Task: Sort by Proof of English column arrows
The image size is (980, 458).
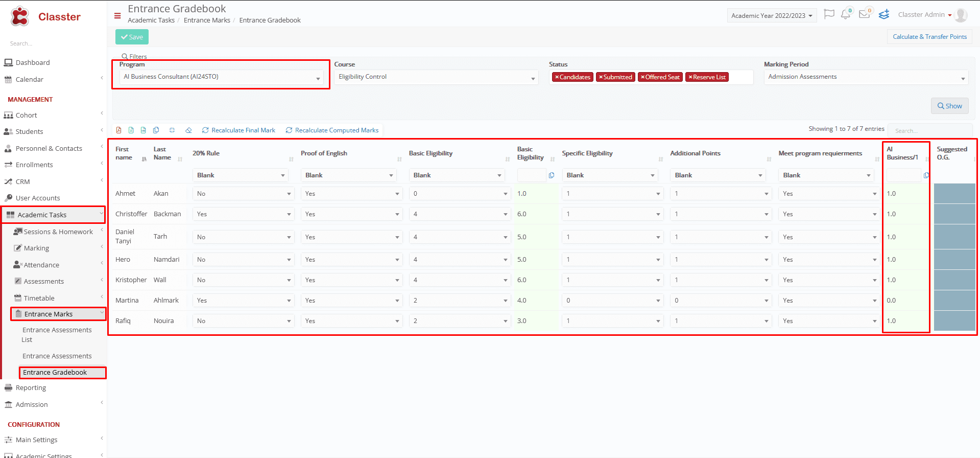Action: click(399, 159)
